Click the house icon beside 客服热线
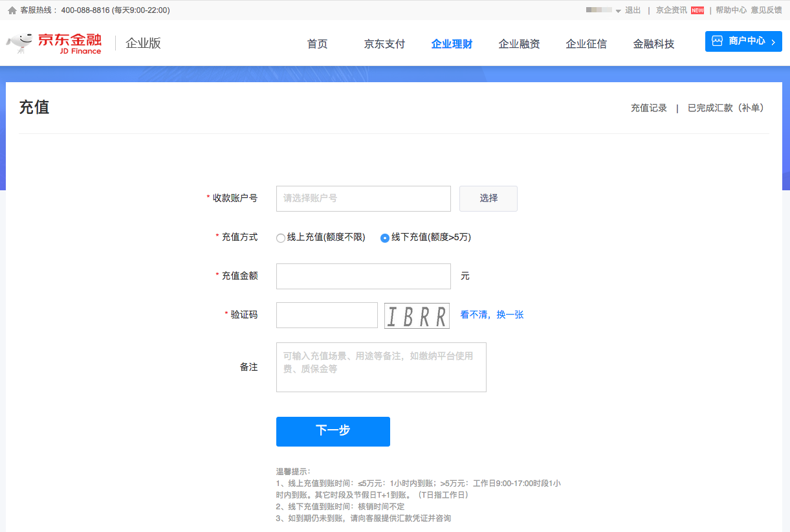The image size is (790, 532). 12,10
